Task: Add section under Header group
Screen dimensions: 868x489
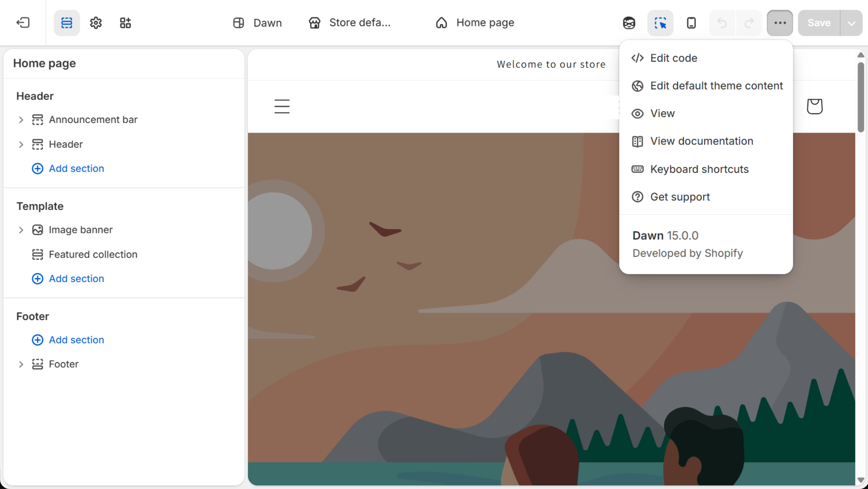Action: tap(68, 168)
